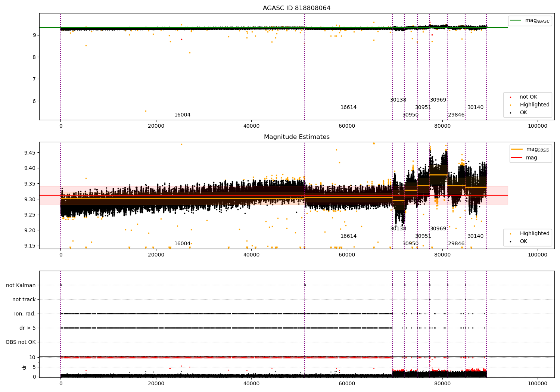Click OBSID label 30969 in the top plot
Screen dimensions: 560x392
(438, 100)
